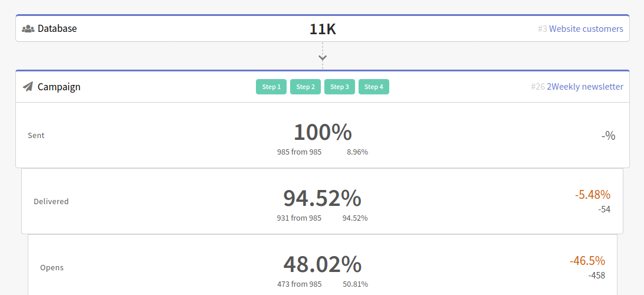The width and height of the screenshot is (644, 295).
Task: Click the Campaign heading label
Action: point(59,87)
